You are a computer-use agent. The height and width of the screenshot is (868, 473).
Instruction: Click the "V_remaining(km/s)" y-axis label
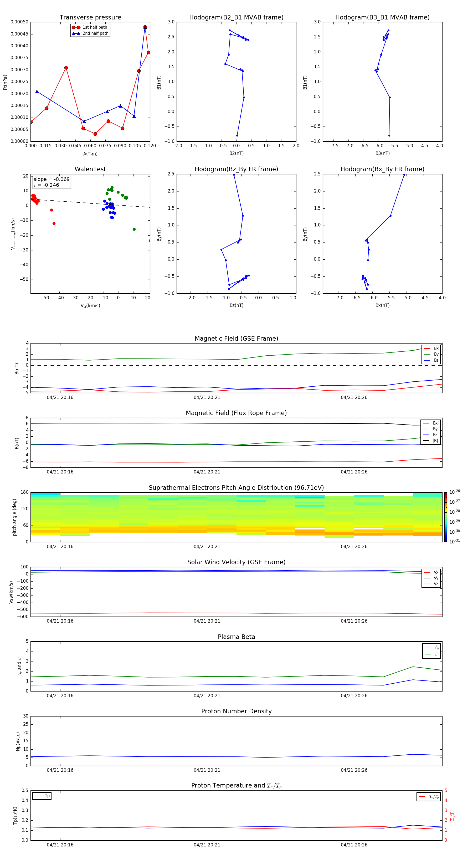(x=13, y=234)
